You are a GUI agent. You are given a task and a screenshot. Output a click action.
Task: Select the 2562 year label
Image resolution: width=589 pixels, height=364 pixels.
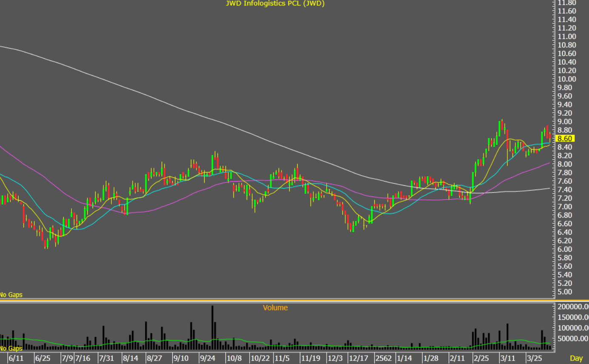pyautogui.click(x=383, y=358)
